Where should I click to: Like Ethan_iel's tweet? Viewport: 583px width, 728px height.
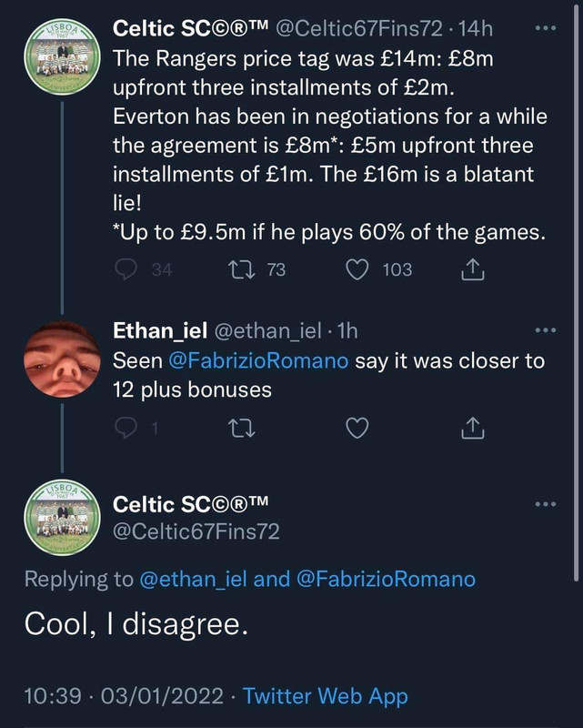pyautogui.click(x=360, y=429)
